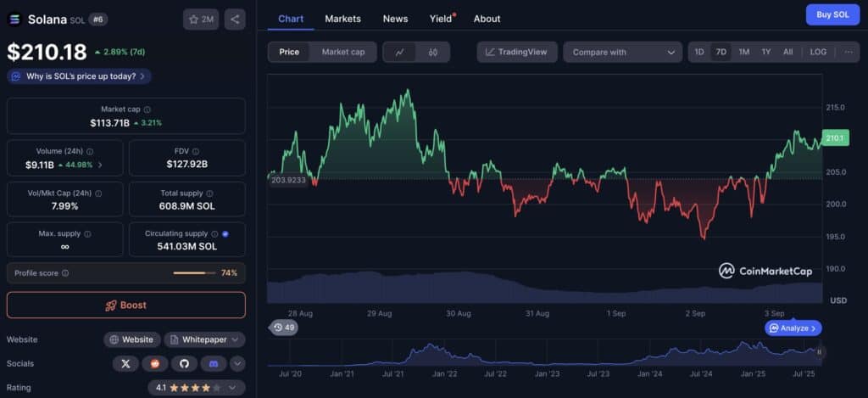Expand Volume (24h) details arrow
Screen dimensions: 868x398
pyautogui.click(x=100, y=165)
